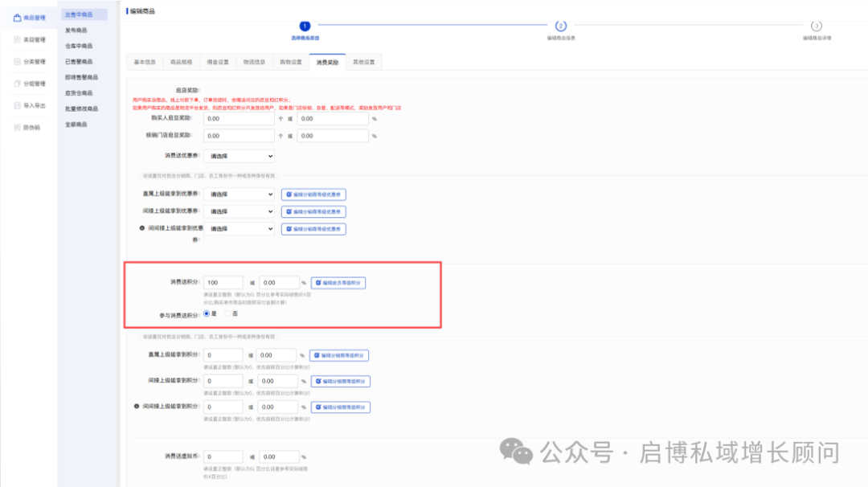This screenshot has width=868, height=487.
Task: Click the 商品管理 shopping bag icon
Action: (17, 18)
